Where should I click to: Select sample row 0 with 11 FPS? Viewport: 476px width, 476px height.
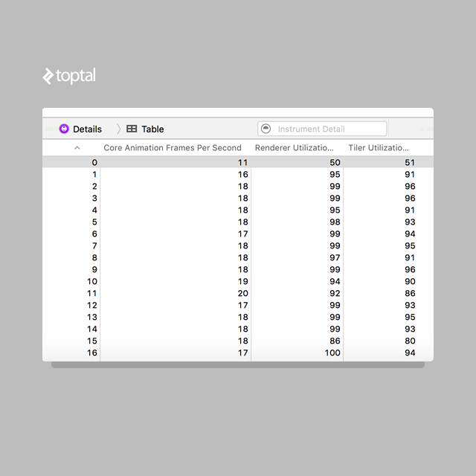coord(238,162)
